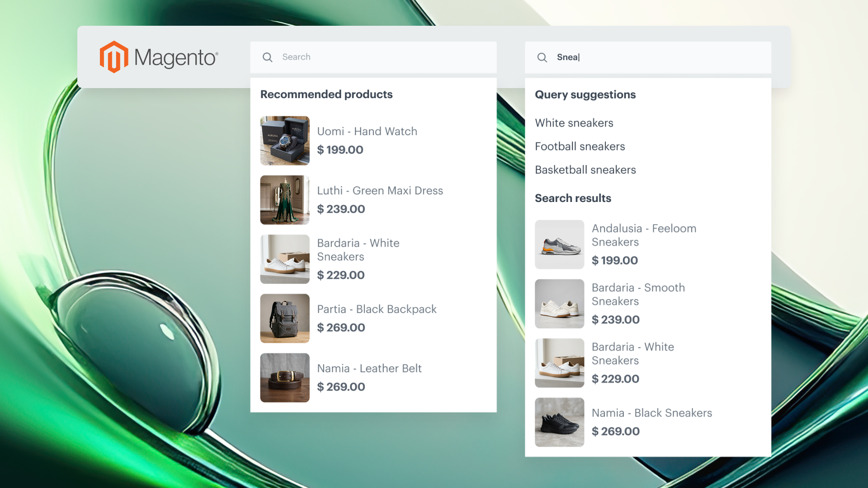Pick 'Basketball sneakers' suggestion
This screenshot has width=868, height=488.
click(585, 170)
